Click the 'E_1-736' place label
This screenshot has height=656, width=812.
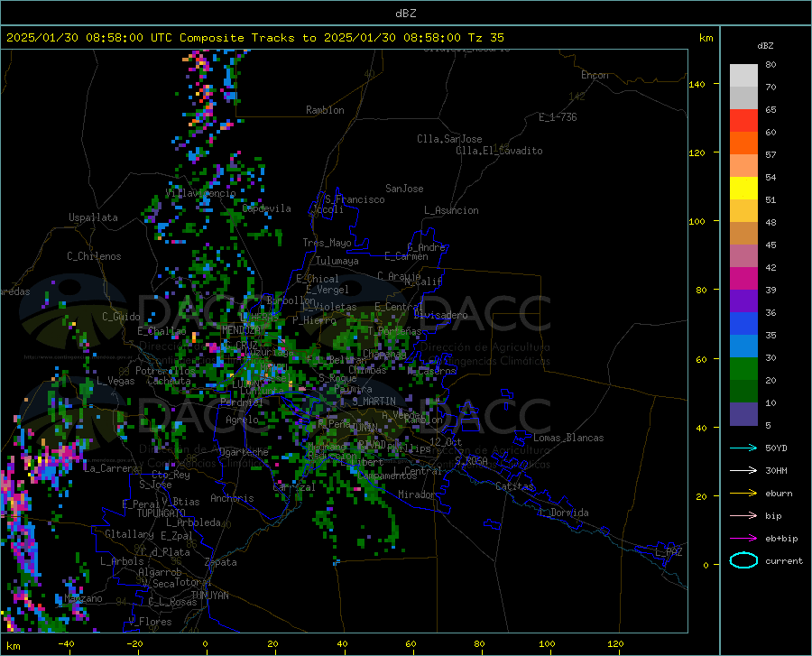558,117
